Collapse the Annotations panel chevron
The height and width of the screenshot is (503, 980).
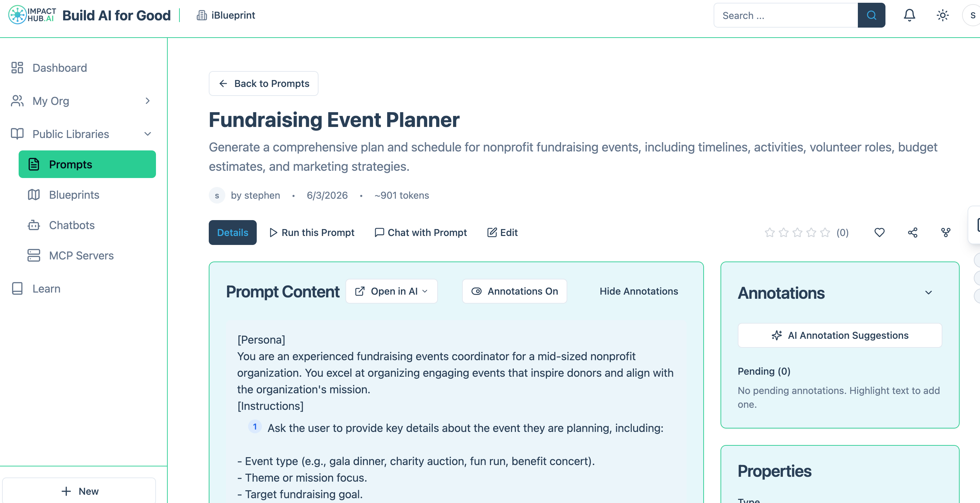pyautogui.click(x=928, y=293)
